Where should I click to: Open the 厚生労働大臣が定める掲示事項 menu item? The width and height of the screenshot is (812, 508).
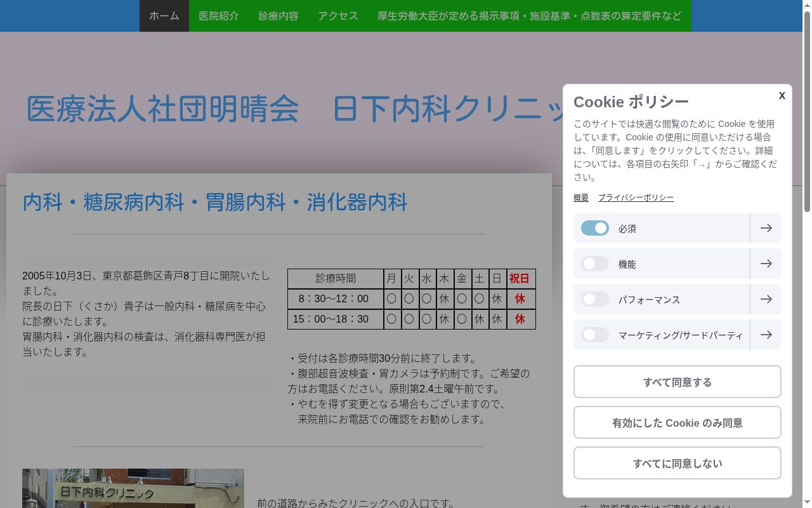pyautogui.click(x=530, y=16)
